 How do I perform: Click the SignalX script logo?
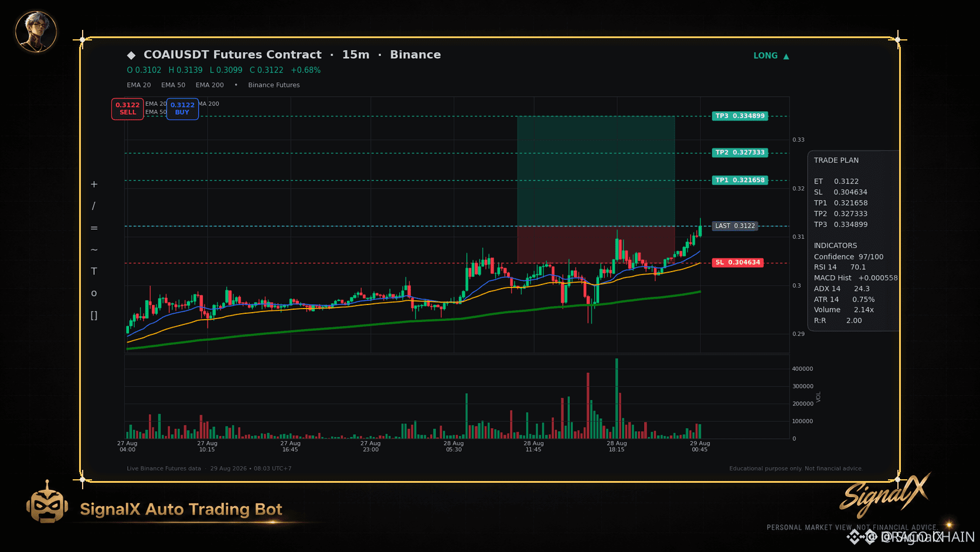click(x=885, y=496)
